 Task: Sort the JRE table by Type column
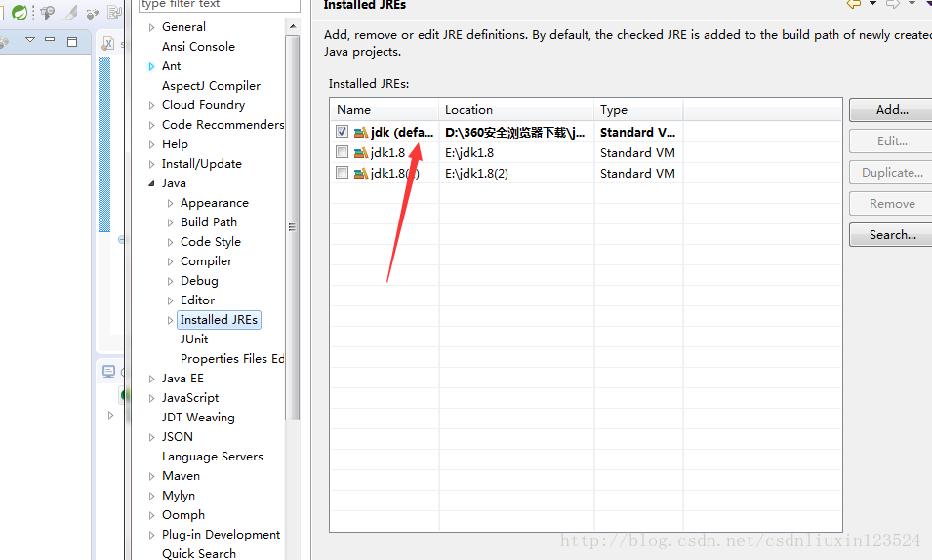[x=638, y=110]
